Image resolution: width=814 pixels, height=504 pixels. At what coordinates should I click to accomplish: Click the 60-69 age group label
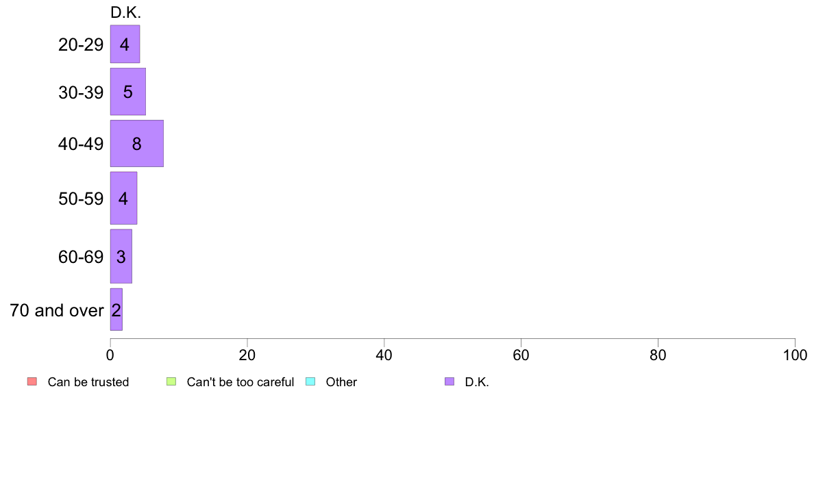tap(81, 257)
